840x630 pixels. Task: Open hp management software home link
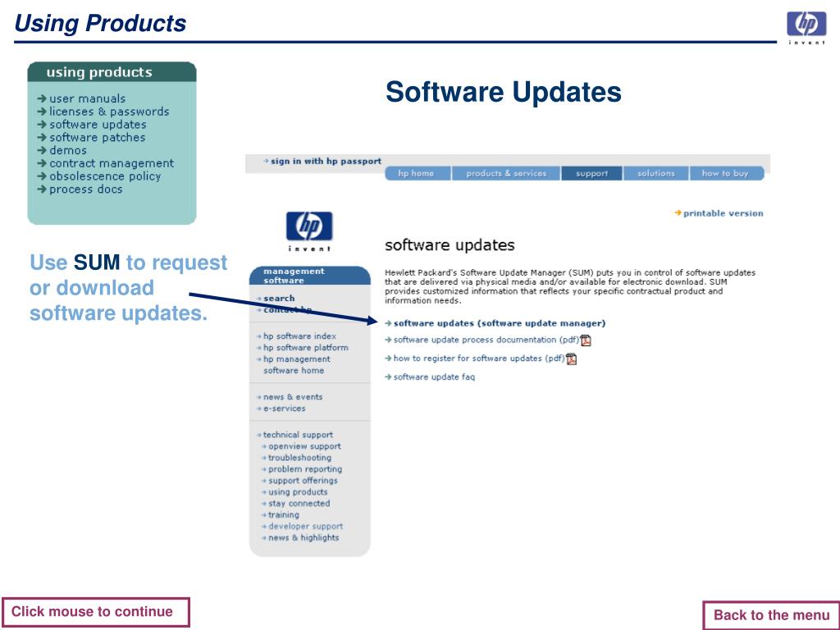click(296, 365)
